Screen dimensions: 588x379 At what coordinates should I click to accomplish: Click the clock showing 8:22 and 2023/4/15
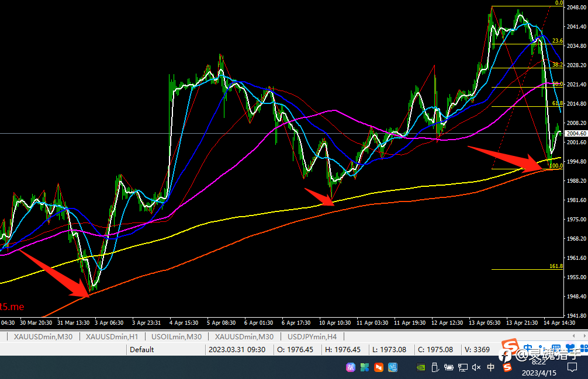[539, 367]
